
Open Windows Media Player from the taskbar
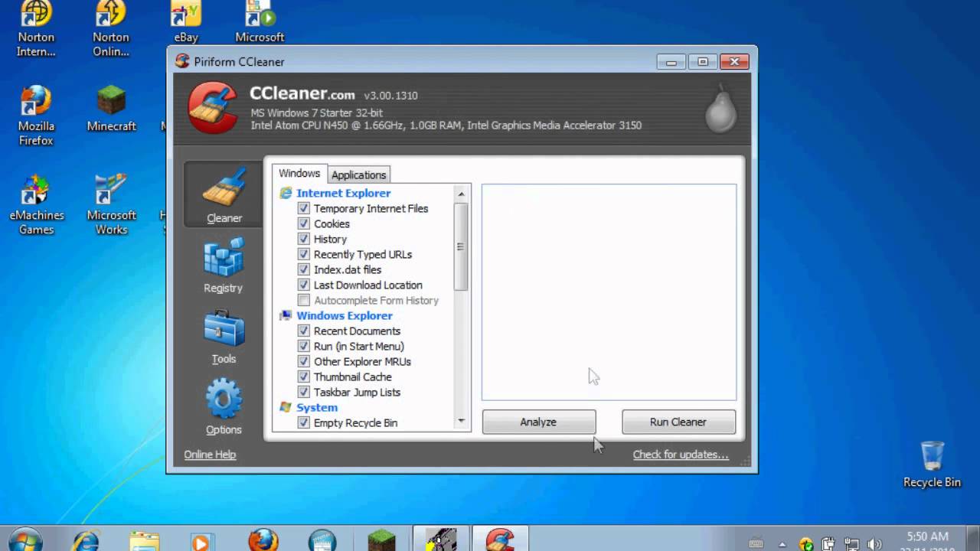[201, 540]
